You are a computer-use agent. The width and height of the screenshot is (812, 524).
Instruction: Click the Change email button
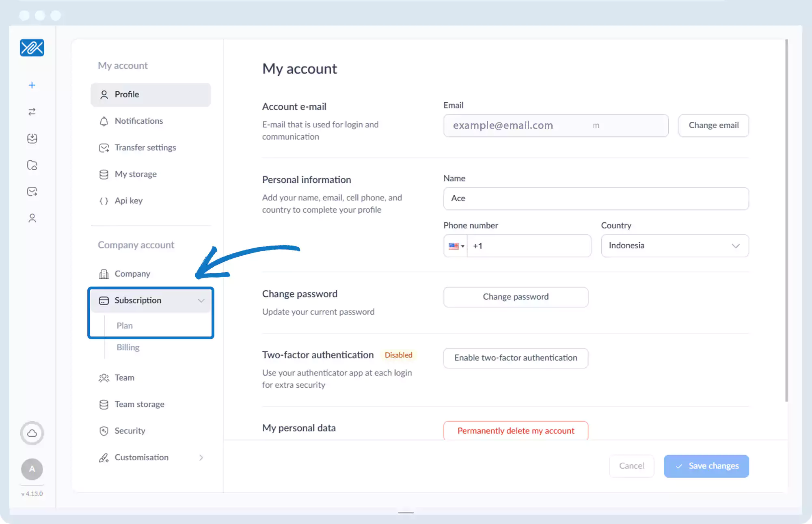(x=713, y=125)
